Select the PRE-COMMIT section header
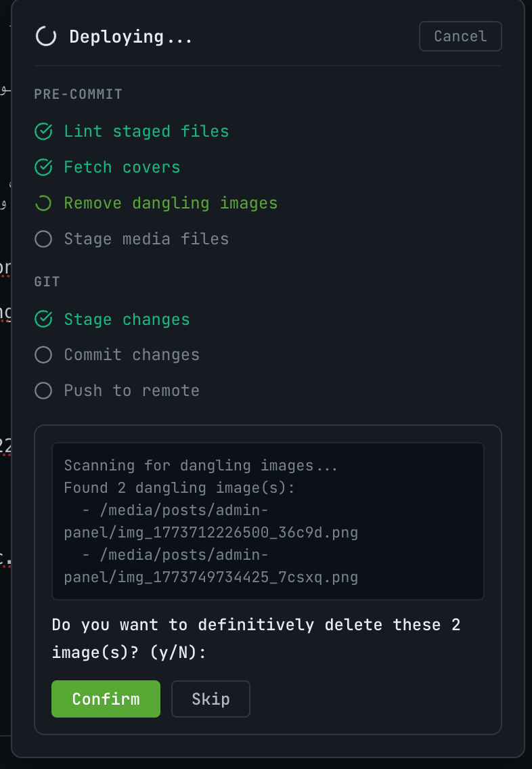 (78, 94)
